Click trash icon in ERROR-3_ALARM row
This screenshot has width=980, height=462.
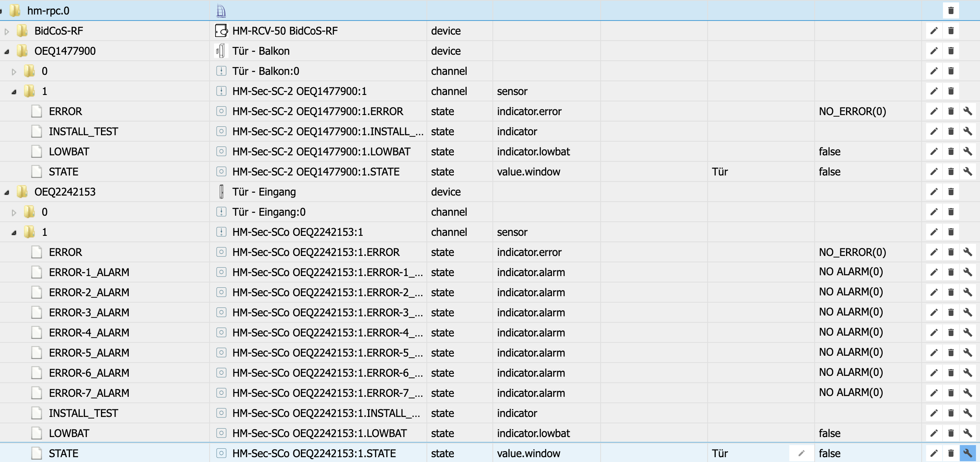pyautogui.click(x=951, y=312)
